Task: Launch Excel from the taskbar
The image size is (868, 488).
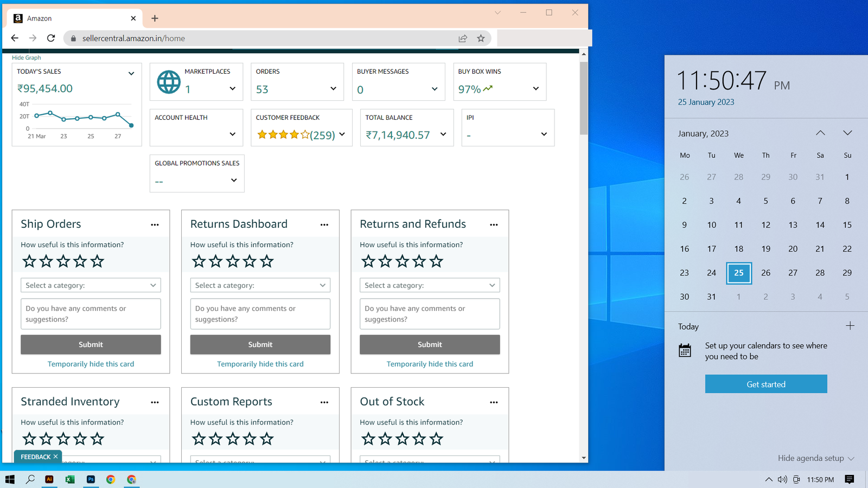Action: pyautogui.click(x=70, y=479)
